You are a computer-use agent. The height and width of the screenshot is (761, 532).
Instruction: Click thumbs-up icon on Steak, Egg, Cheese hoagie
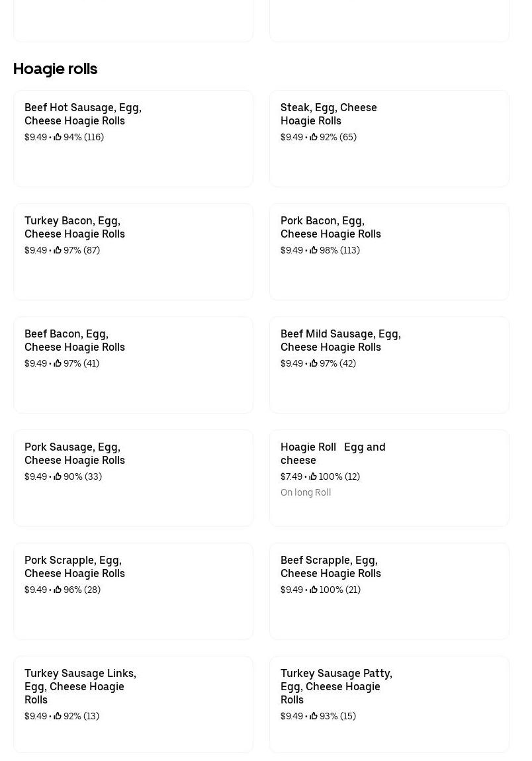point(314,137)
